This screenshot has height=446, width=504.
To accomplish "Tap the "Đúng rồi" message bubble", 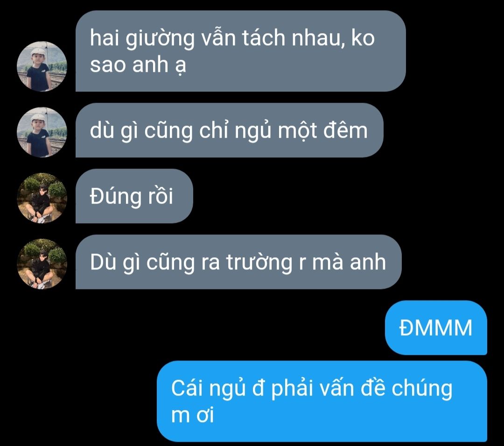I will coord(134,196).
